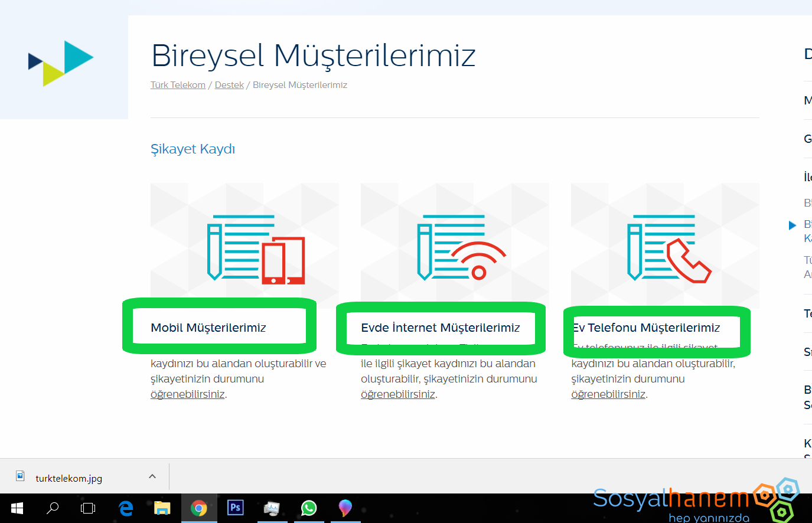This screenshot has width=812, height=523.
Task: Click the home internet Wi-Fi complaint icon
Action: coord(461,247)
